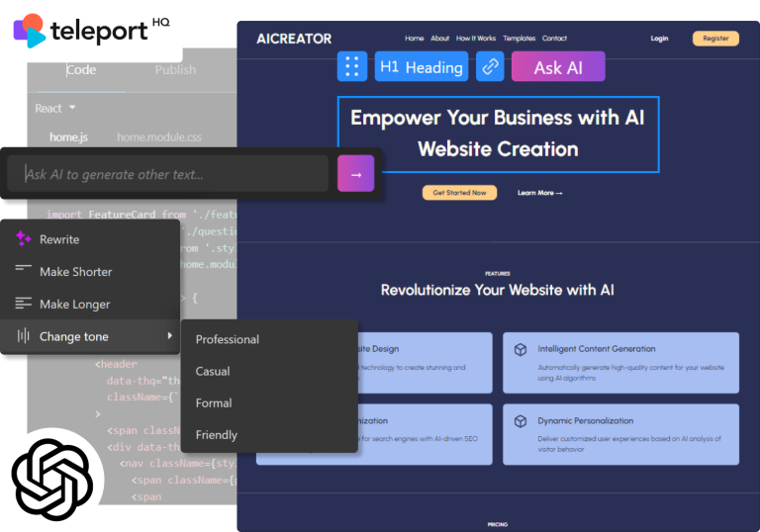Open the home.js file tab
Viewport: 760px width, 532px height.
68,137
